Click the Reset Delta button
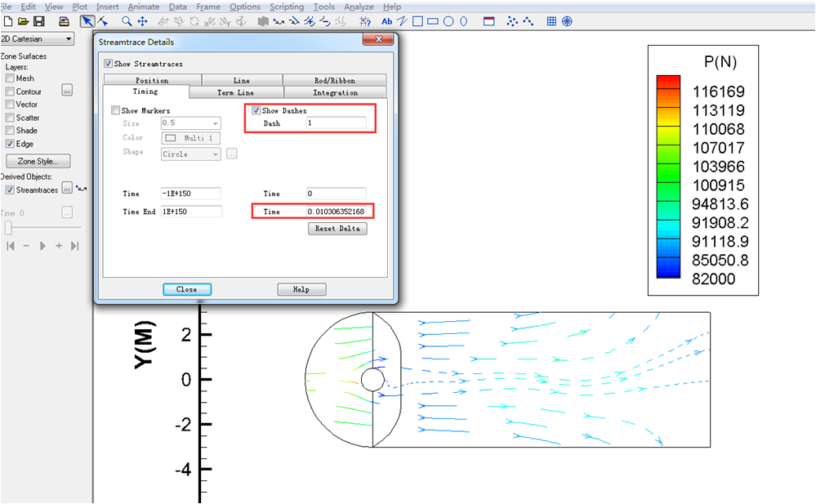Viewport: 816px width, 504px height. pos(337,229)
